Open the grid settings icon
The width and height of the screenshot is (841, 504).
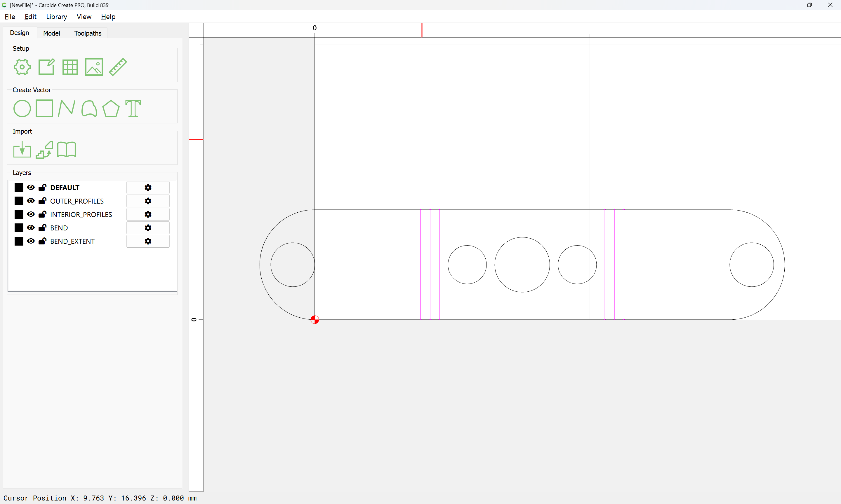(x=70, y=67)
